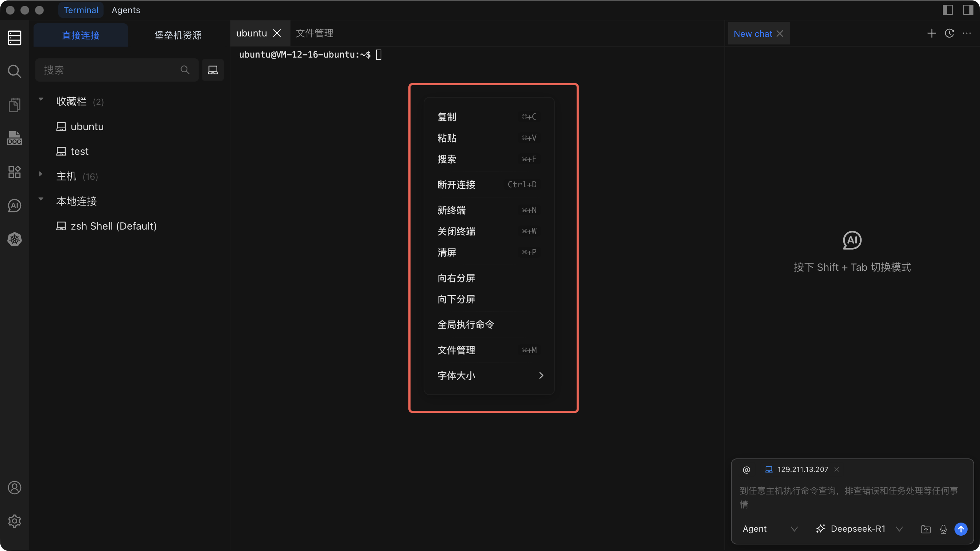Click the AI chat icon in left sidebar
The width and height of the screenshot is (980, 551).
15,206
